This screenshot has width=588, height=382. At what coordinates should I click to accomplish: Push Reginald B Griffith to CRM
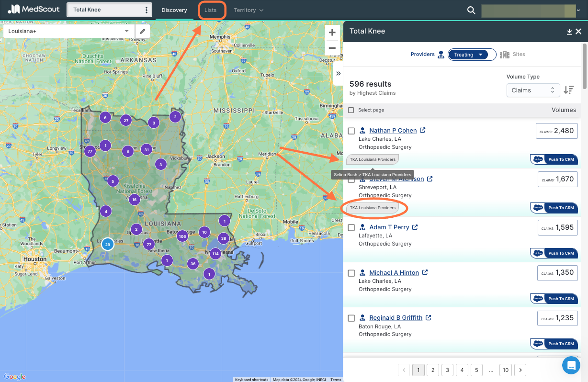554,344
